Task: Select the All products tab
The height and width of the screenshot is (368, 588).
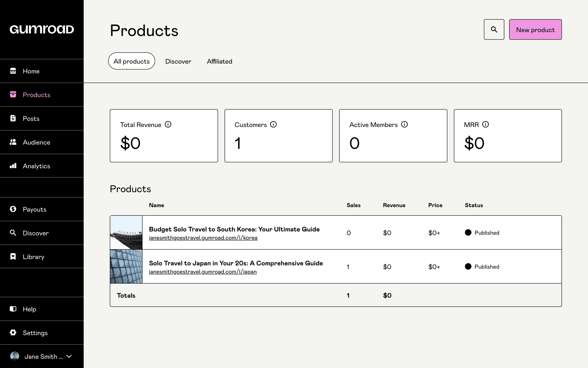Action: coord(131,61)
